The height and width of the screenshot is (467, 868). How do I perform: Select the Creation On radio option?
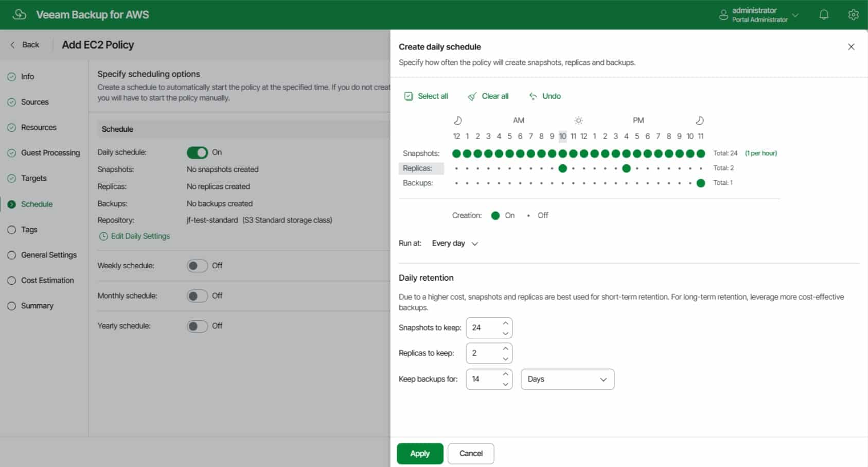tap(495, 216)
